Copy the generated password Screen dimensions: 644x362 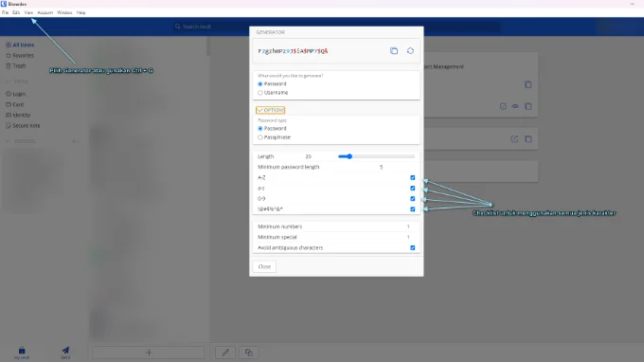394,51
